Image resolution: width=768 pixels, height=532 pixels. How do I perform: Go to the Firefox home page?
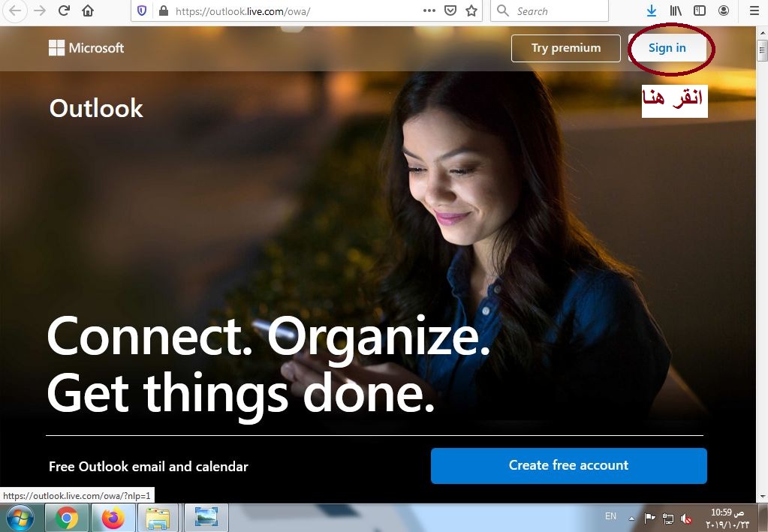click(89, 11)
